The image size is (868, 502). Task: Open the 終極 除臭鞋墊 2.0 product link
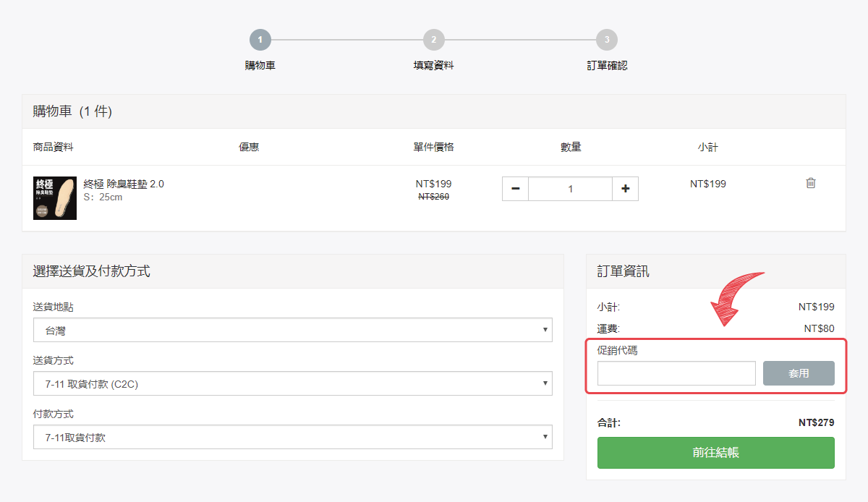pos(124,184)
